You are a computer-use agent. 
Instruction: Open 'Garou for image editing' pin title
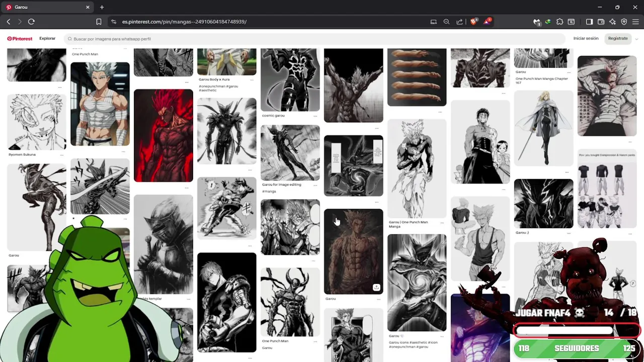pos(281,185)
